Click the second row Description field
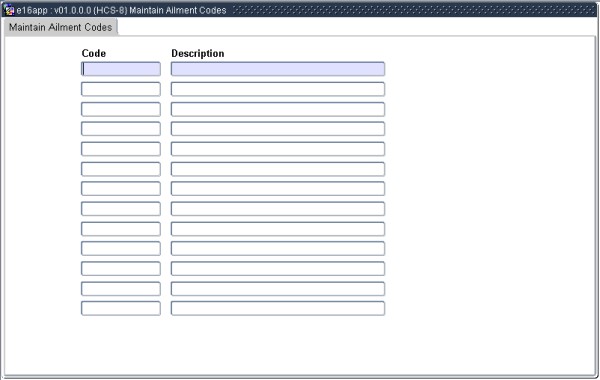The height and width of the screenshot is (380, 600). coord(278,89)
